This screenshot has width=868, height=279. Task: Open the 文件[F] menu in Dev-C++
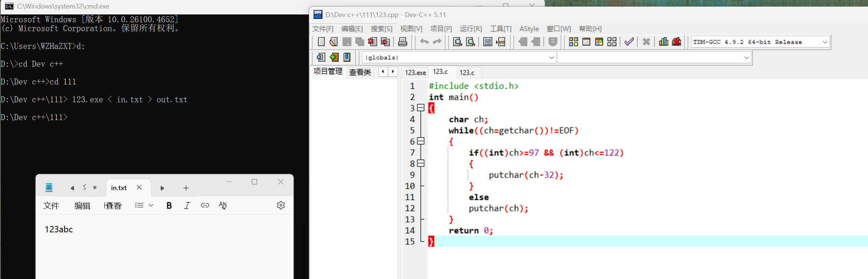[323, 29]
